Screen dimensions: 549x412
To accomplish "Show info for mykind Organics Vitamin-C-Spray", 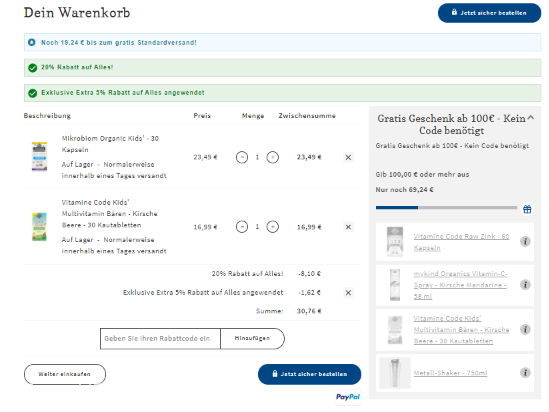I will (x=525, y=285).
